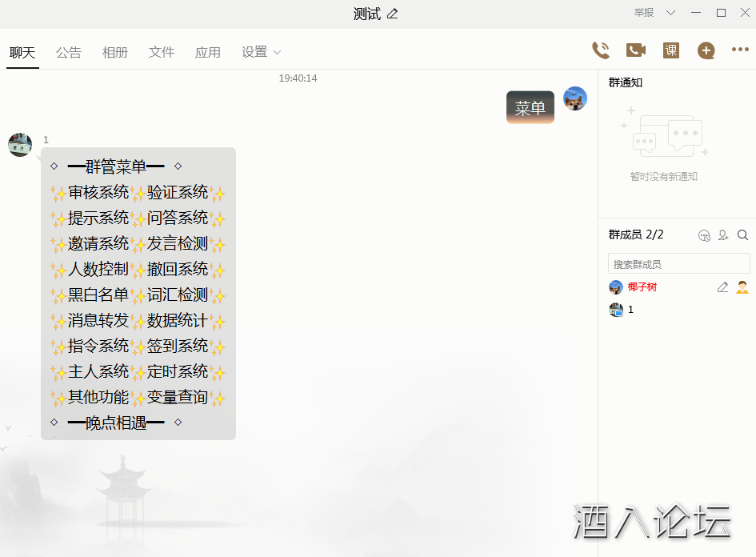756x557 pixels.
Task: Open the group class (课) feature
Action: (x=671, y=50)
